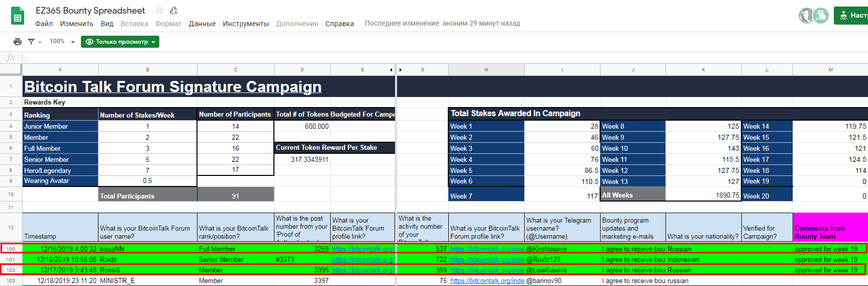Click the Indonesian nationality cell
This screenshot has width=868, height=286.
[x=704, y=259]
